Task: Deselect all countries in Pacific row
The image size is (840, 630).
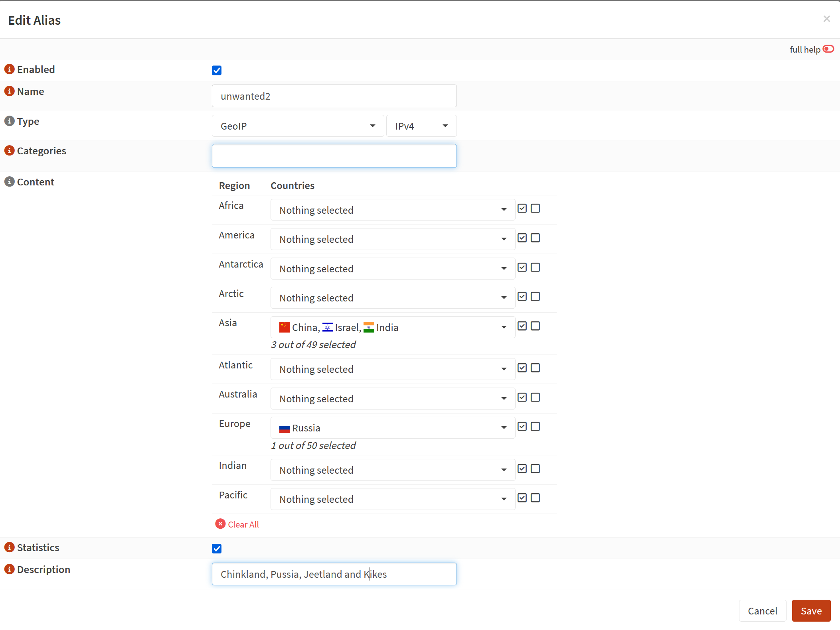Action: click(x=536, y=498)
